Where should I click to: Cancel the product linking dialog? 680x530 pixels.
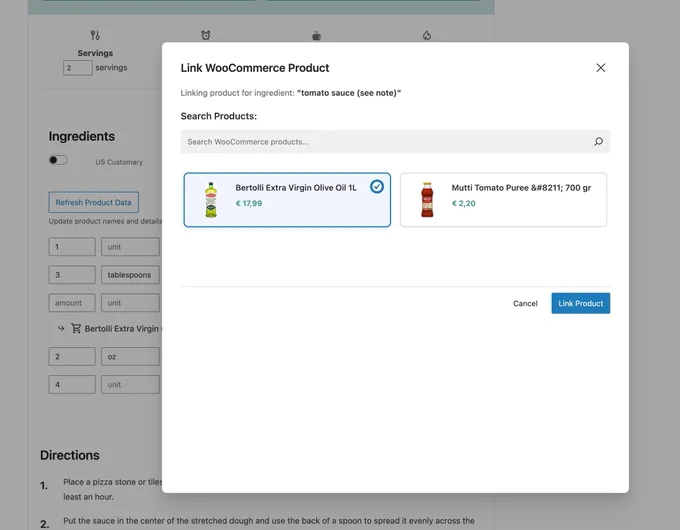(x=525, y=303)
